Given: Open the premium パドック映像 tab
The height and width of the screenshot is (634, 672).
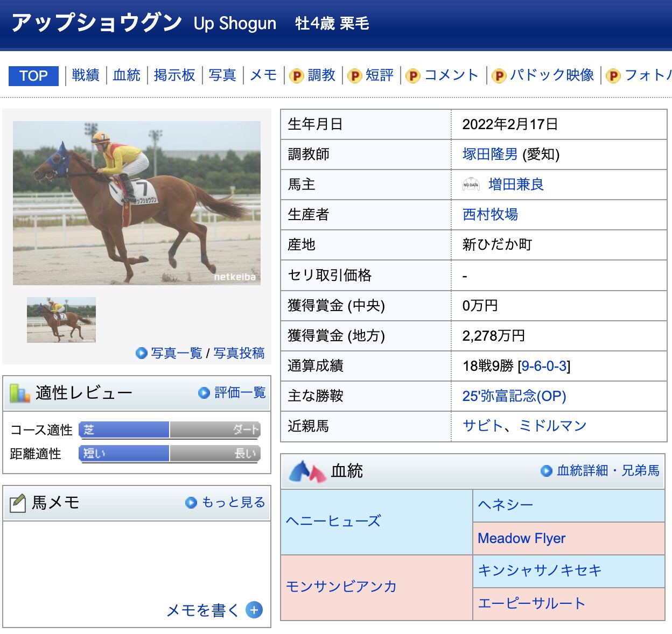Looking at the screenshot, I should pos(552,75).
